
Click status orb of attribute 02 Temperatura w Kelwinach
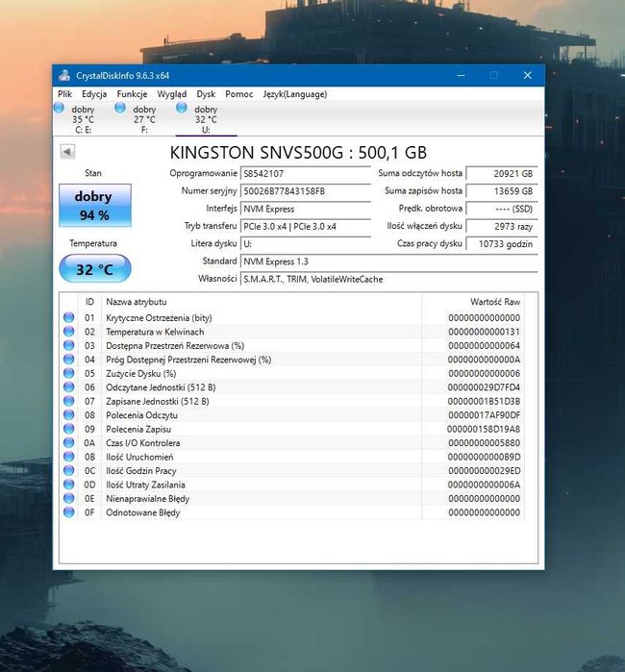tap(68, 332)
